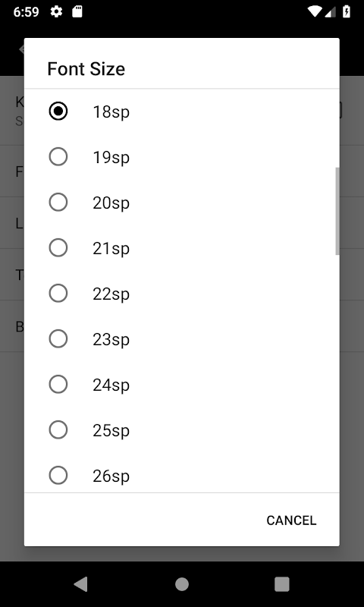Open recent apps with square button
This screenshot has width=364, height=607.
click(x=282, y=584)
